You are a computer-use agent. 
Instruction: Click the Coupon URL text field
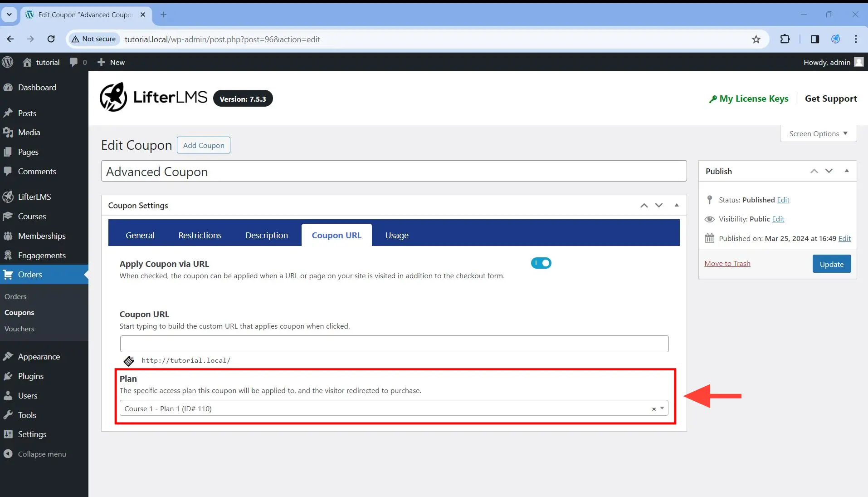394,344
